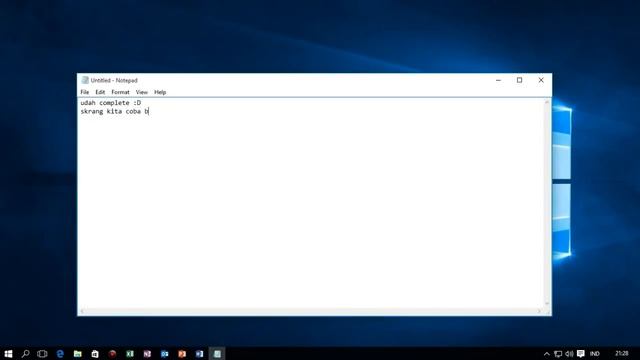This screenshot has height=360, width=640.
Task: Click the Notepad icon in the title bar
Action: click(85, 80)
